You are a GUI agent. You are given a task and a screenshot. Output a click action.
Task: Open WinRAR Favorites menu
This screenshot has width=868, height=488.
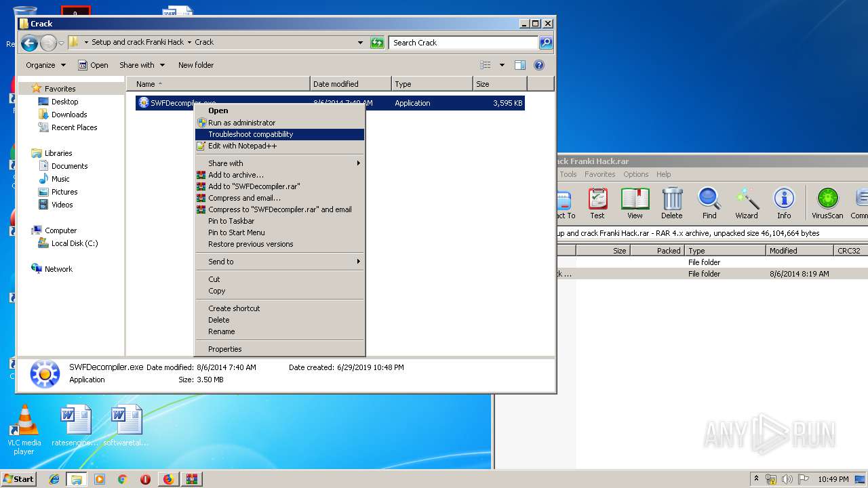(x=600, y=174)
